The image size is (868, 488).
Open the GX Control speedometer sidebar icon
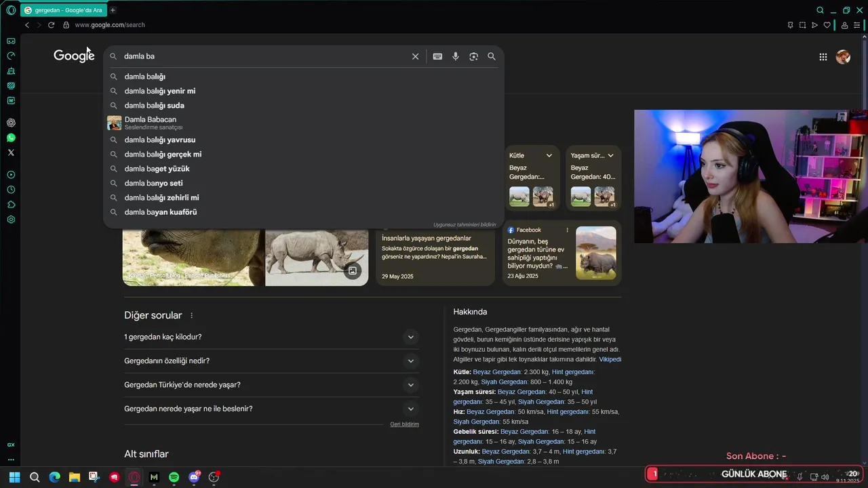pyautogui.click(x=11, y=56)
